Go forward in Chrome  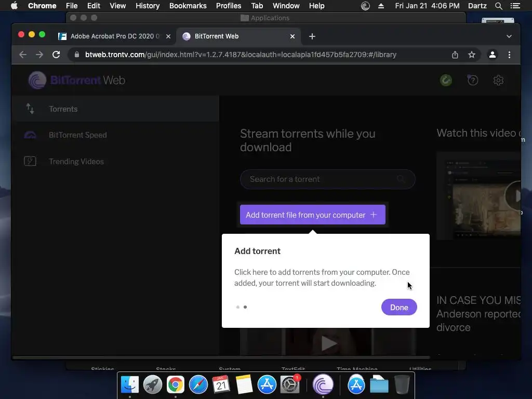(x=39, y=55)
